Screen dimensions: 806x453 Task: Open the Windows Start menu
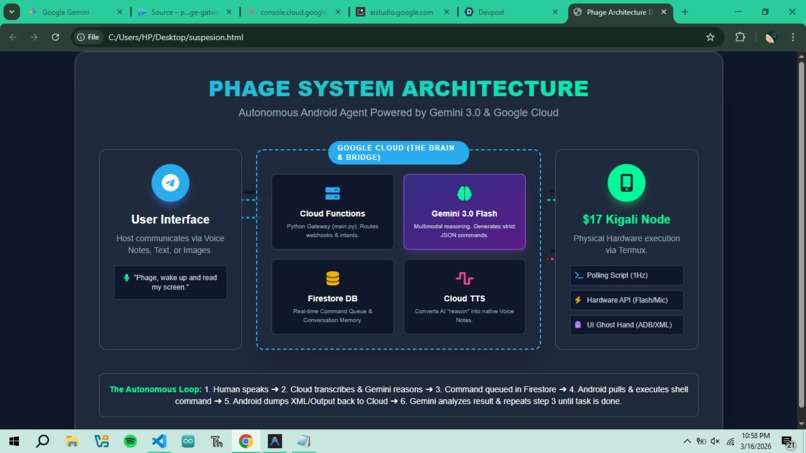(14, 441)
